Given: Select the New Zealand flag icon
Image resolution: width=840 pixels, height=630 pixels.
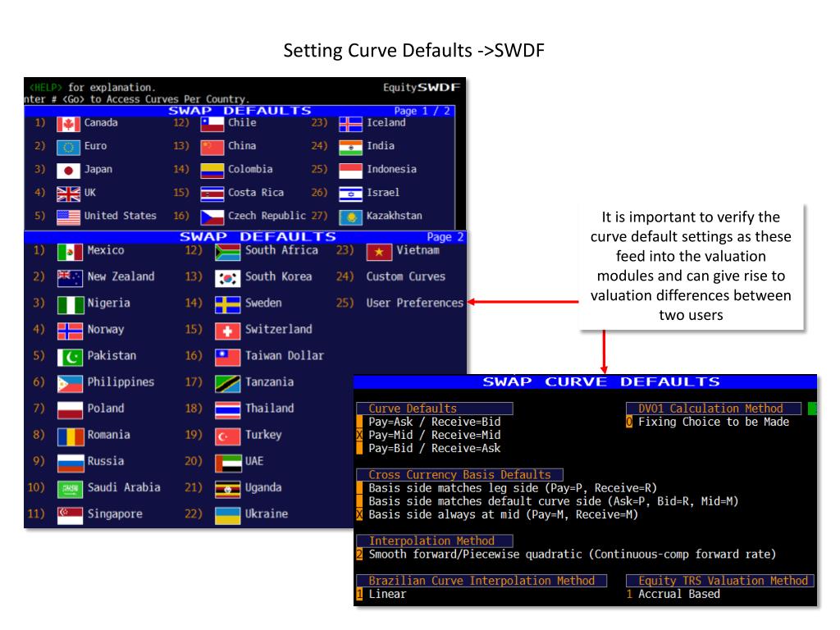Looking at the screenshot, I should pos(71,279).
